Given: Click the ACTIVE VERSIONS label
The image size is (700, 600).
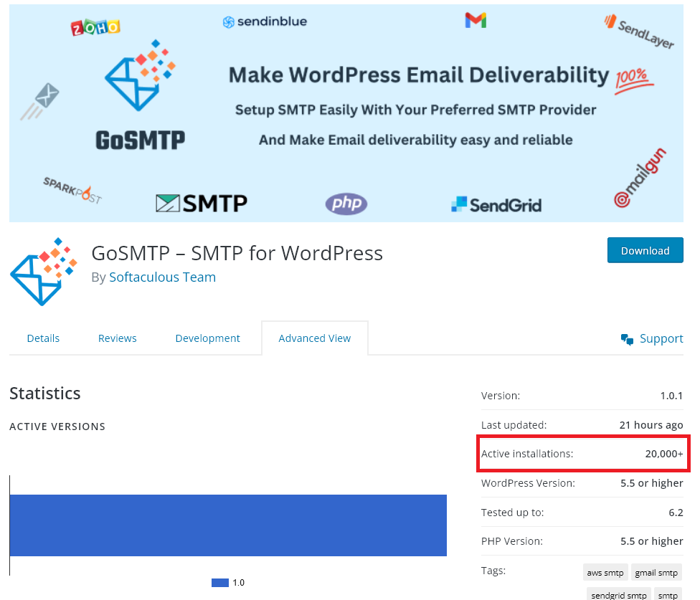Looking at the screenshot, I should pyautogui.click(x=57, y=427).
